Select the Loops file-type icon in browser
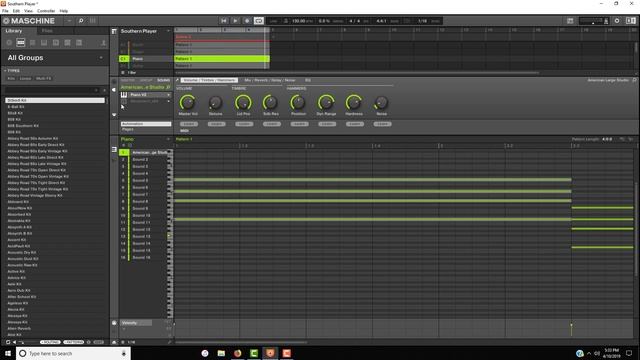 pyautogui.click(x=67, y=42)
